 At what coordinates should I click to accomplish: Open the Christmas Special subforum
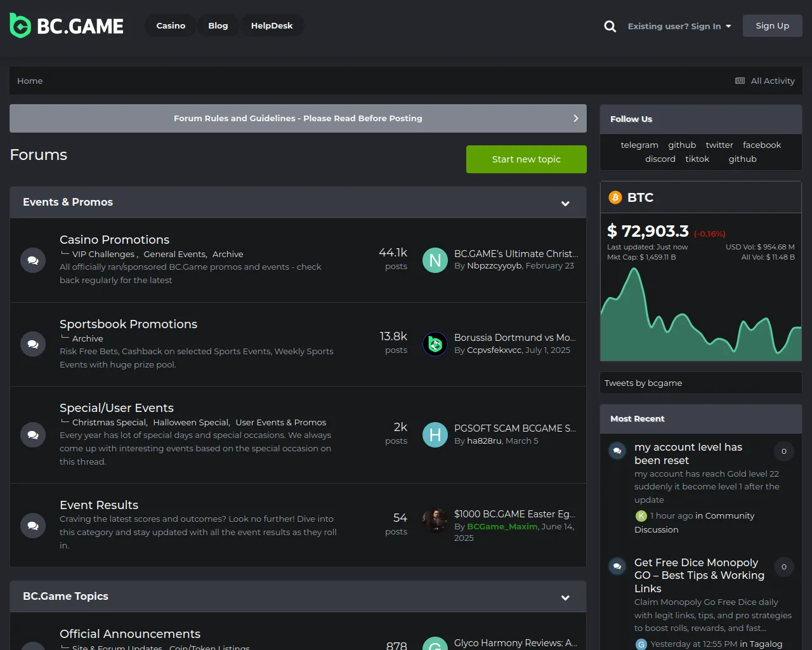[x=109, y=422]
